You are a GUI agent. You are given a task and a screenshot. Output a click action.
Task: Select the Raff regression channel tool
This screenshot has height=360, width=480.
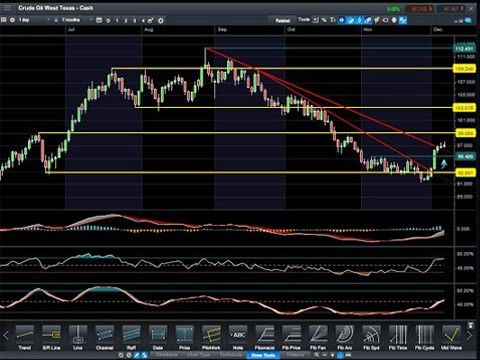131,337
